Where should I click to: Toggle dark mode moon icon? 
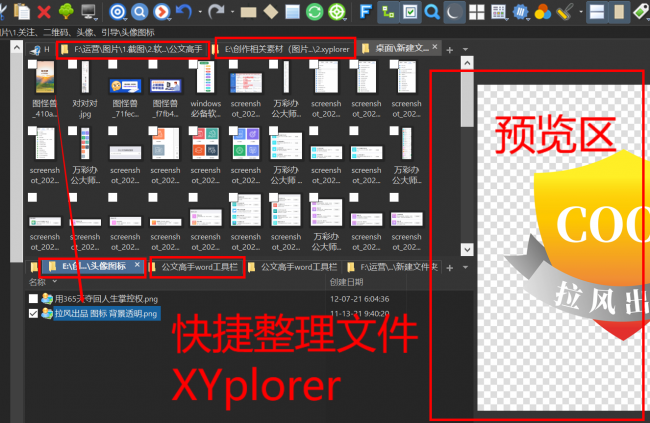[454, 12]
